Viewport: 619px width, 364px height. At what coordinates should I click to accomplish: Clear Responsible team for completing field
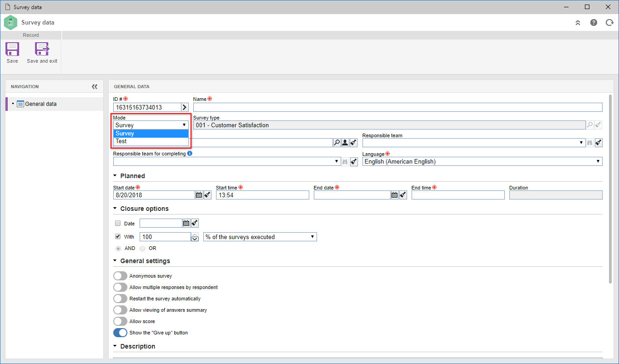(x=353, y=161)
